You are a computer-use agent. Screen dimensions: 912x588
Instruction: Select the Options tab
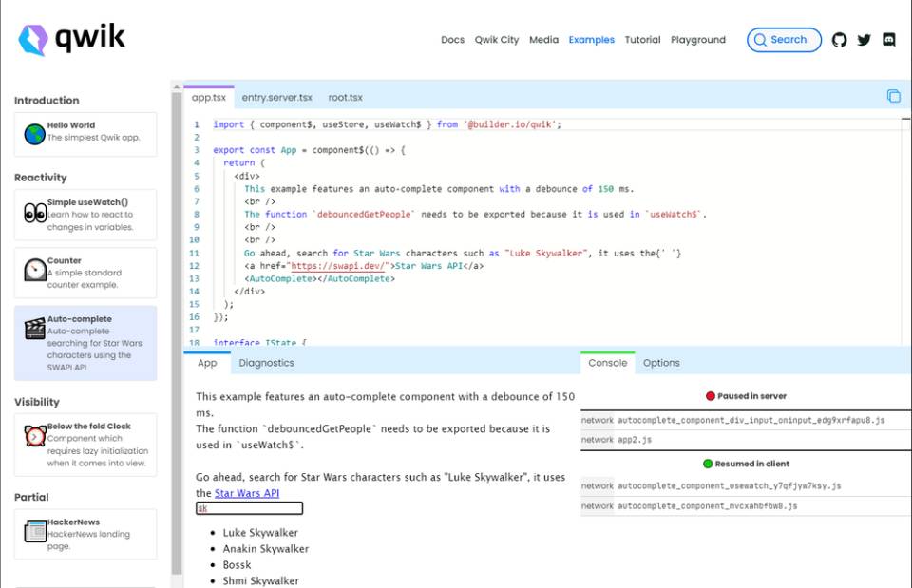pyautogui.click(x=661, y=362)
